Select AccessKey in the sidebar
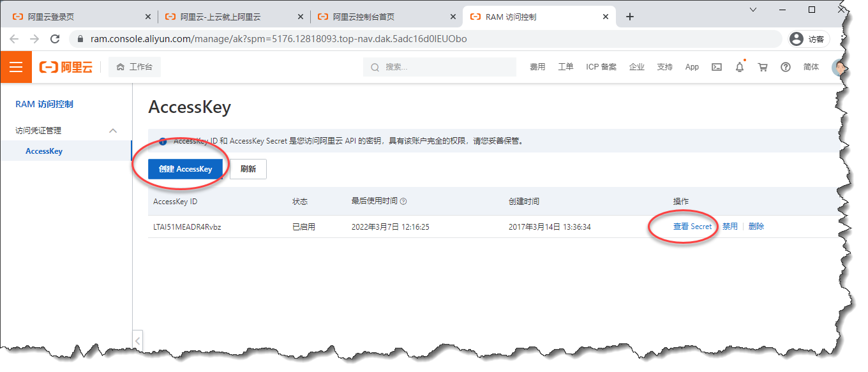The height and width of the screenshot is (372, 868). click(x=44, y=151)
